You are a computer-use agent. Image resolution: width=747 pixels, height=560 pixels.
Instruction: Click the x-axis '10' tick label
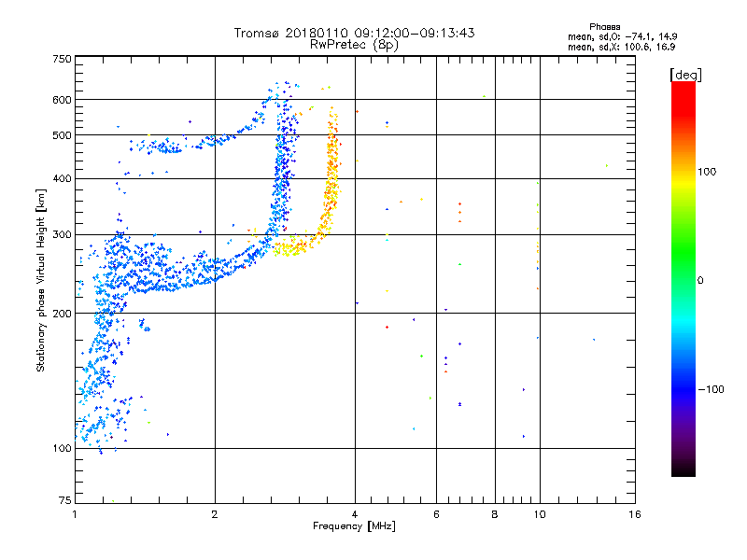tap(540, 514)
